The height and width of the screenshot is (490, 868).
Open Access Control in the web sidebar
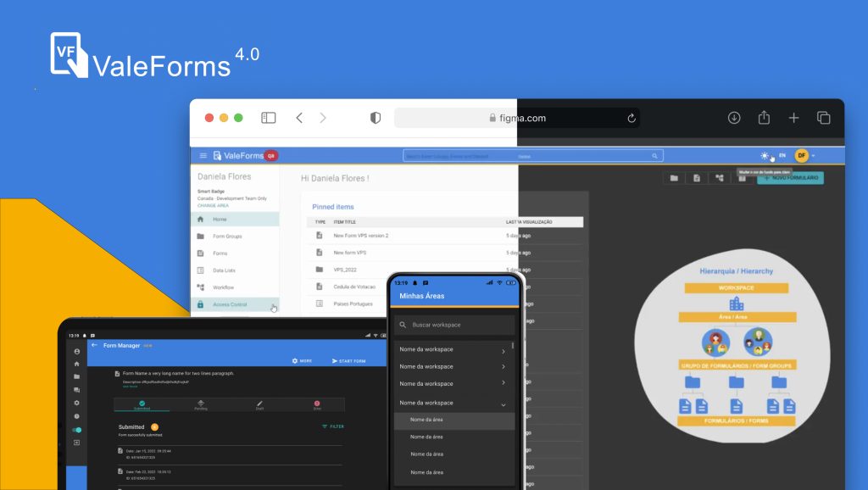click(x=236, y=304)
